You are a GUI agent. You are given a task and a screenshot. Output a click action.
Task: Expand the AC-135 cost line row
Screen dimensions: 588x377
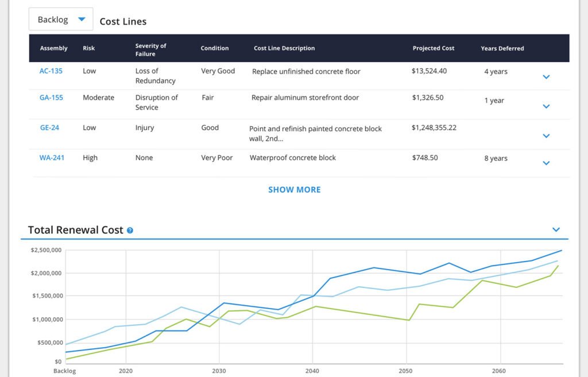[546, 76]
